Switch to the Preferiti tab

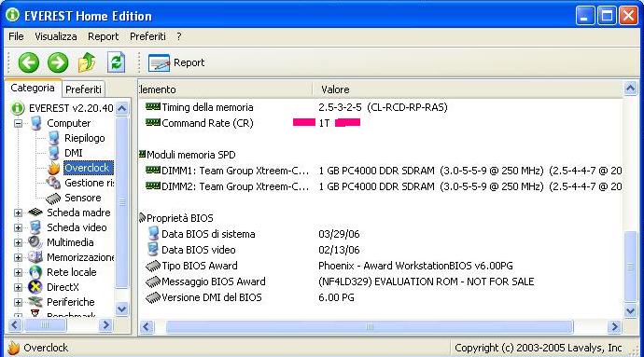tap(83, 89)
